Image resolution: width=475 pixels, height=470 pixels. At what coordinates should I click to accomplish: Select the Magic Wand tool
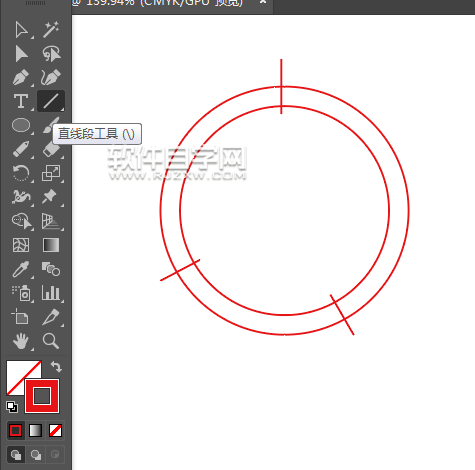pyautogui.click(x=51, y=30)
